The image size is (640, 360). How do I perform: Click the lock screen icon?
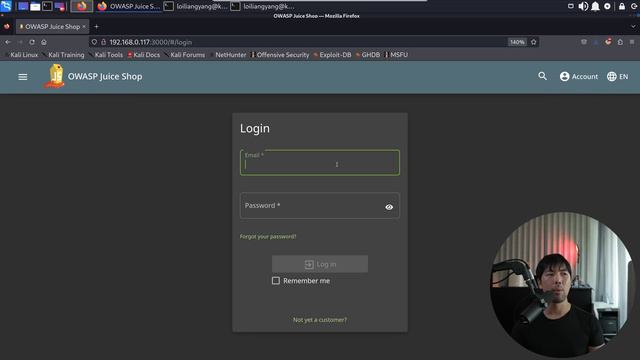(x=622, y=6)
